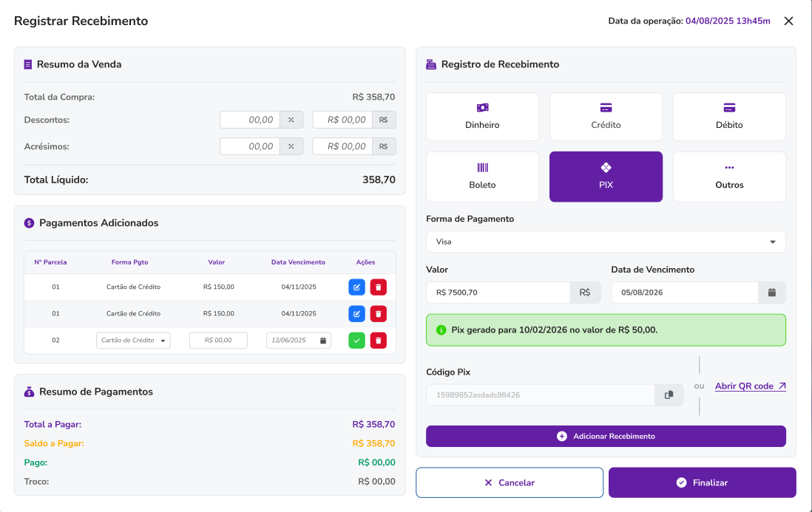The height and width of the screenshot is (512, 812).
Task: Select the Dinheiro payment method
Action: [482, 117]
